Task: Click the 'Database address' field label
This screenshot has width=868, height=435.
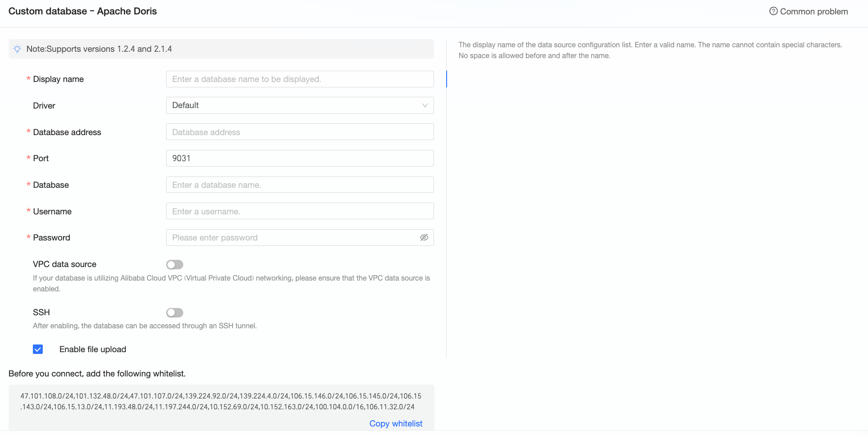Action: (67, 132)
